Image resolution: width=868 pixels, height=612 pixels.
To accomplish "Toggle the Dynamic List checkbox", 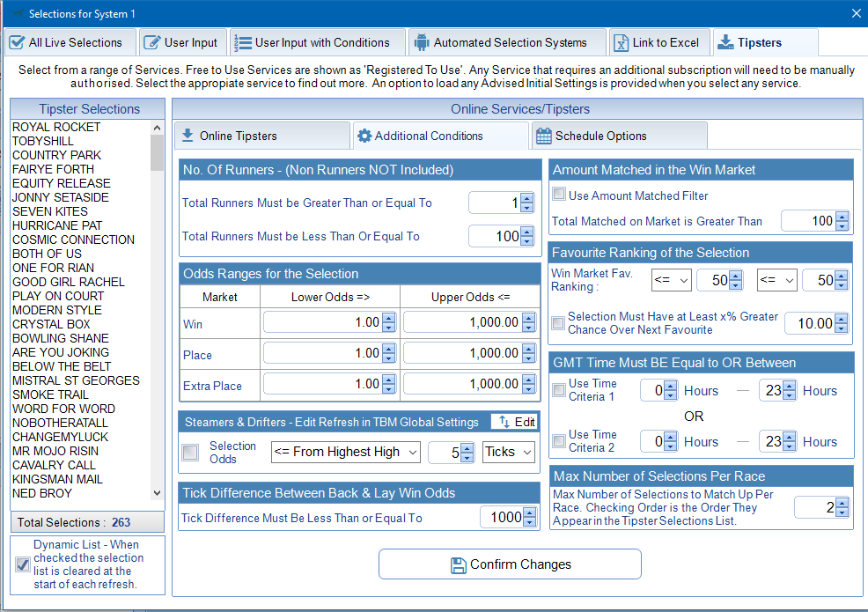I will (x=23, y=564).
